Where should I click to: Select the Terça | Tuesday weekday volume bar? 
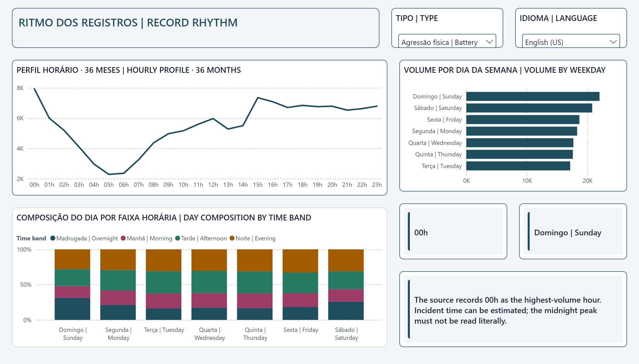tap(518, 166)
